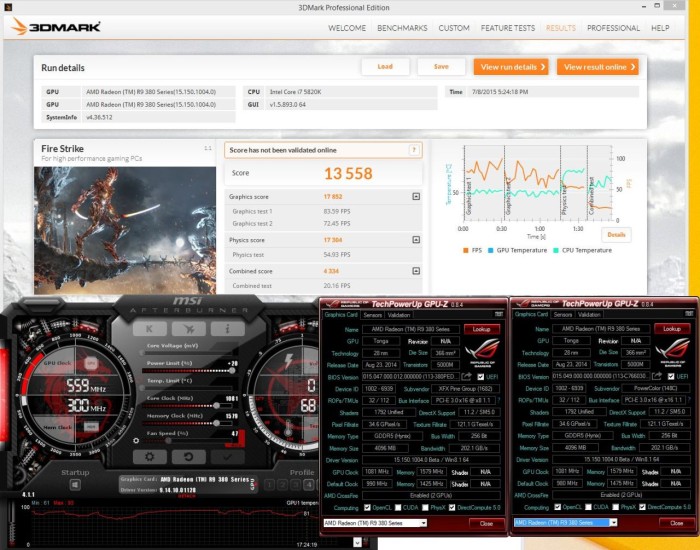Go to the WELCOME tab in 3DMark
Screen dimensions: 700x550
pyautogui.click(x=347, y=28)
